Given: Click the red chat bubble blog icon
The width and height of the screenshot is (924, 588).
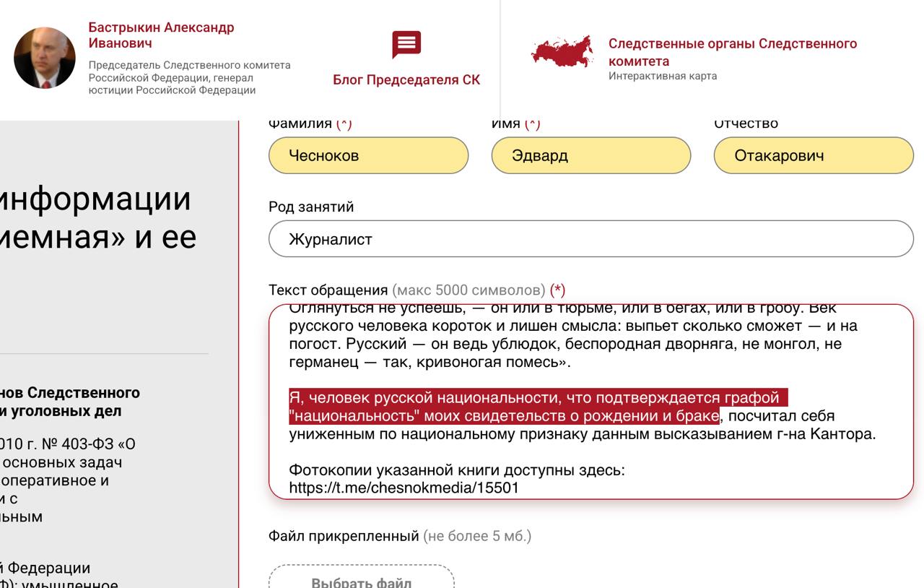Looking at the screenshot, I should tap(406, 45).
